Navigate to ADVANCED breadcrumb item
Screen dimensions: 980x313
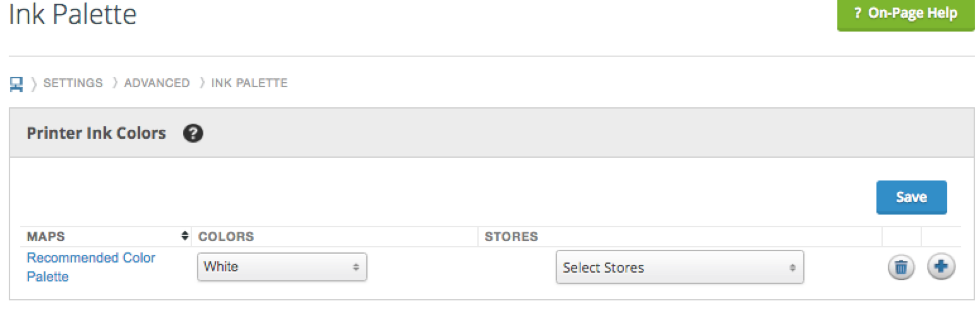point(157,83)
